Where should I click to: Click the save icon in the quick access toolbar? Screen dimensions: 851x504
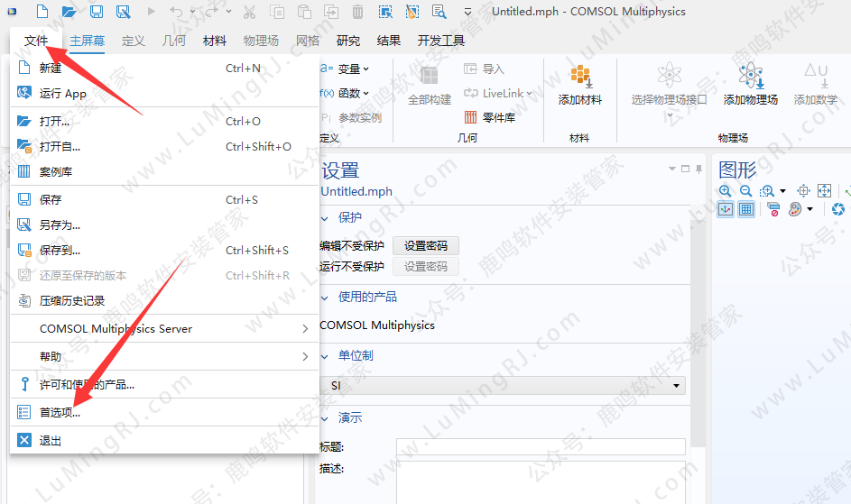click(97, 12)
